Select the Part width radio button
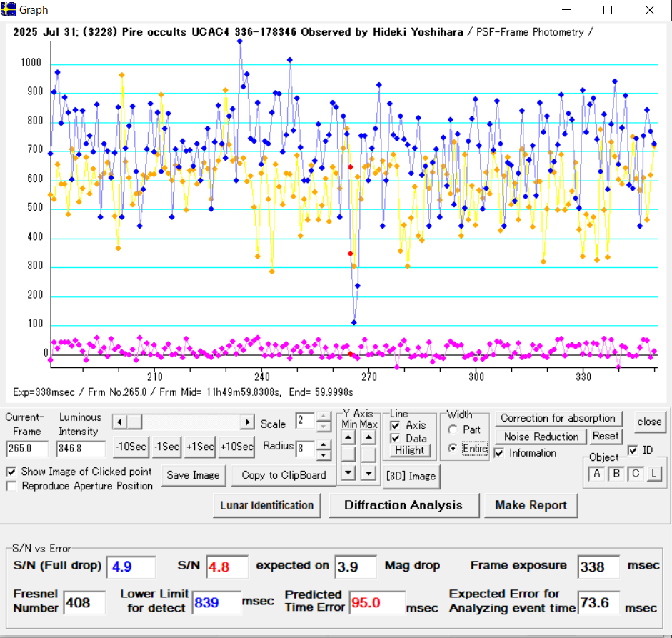Viewport: 672px width, 638px height. point(452,429)
